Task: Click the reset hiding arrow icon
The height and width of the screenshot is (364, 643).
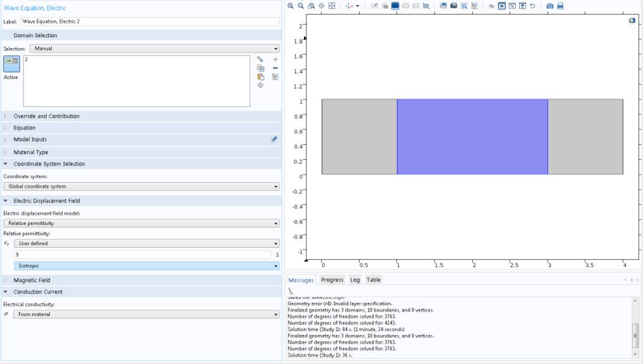Action: point(533,6)
